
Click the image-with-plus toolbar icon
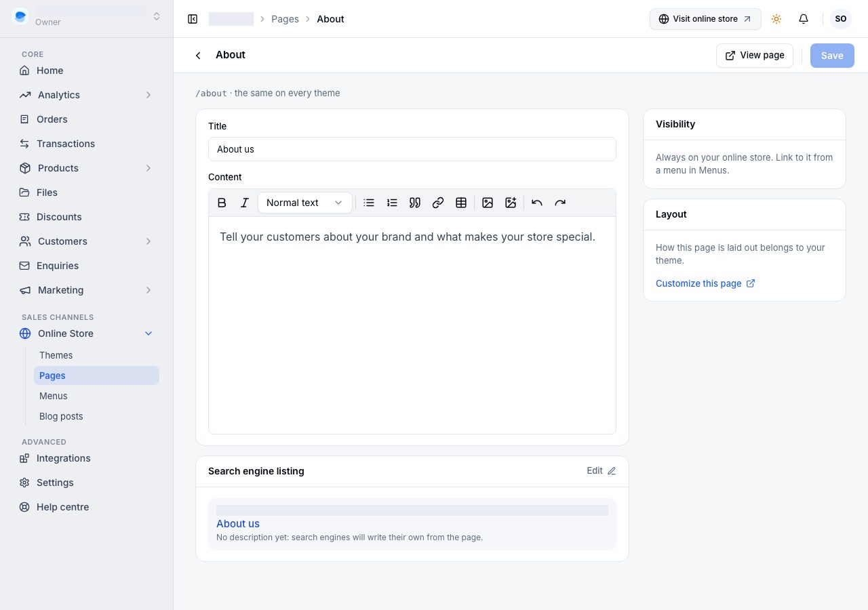point(511,203)
